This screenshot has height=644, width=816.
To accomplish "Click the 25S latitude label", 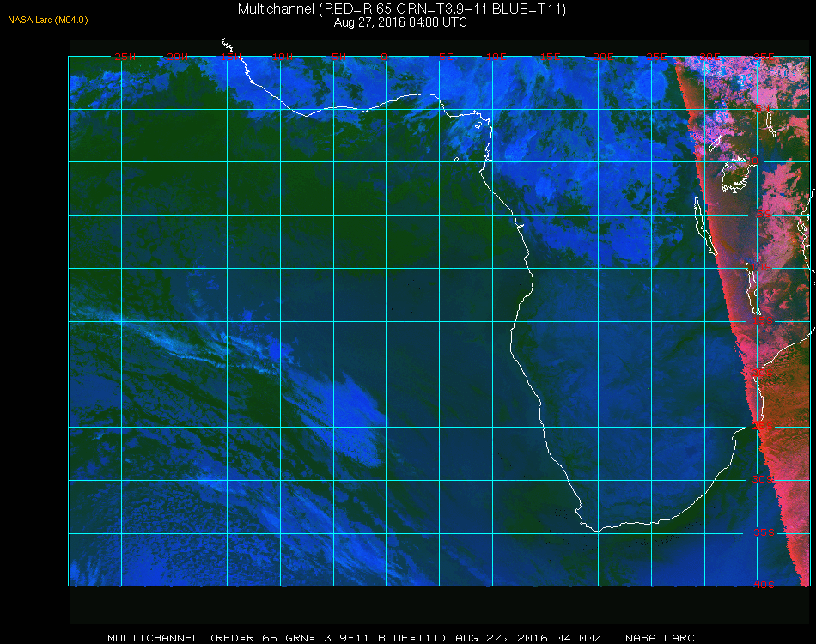I will click(x=763, y=427).
